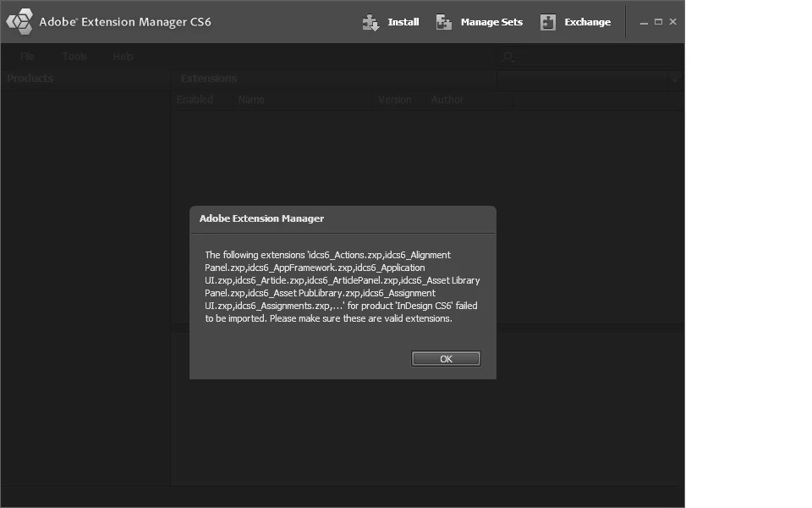Click the Install label in the header
The image size is (812, 508).
[403, 22]
